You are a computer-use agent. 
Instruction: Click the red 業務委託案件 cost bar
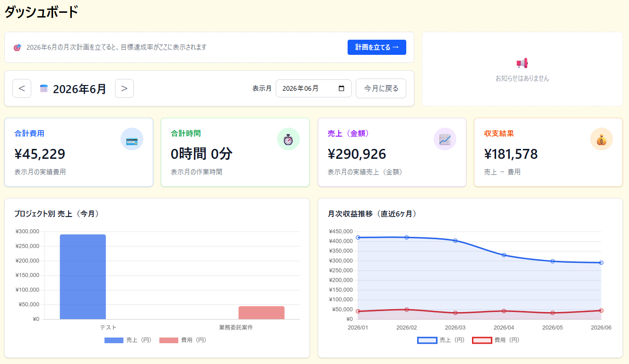[262, 313]
